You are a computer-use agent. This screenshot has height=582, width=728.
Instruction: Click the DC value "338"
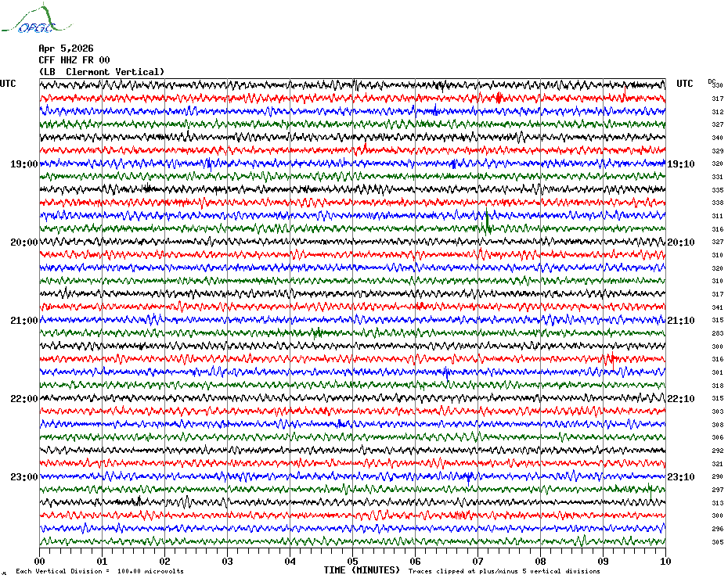coord(718,203)
